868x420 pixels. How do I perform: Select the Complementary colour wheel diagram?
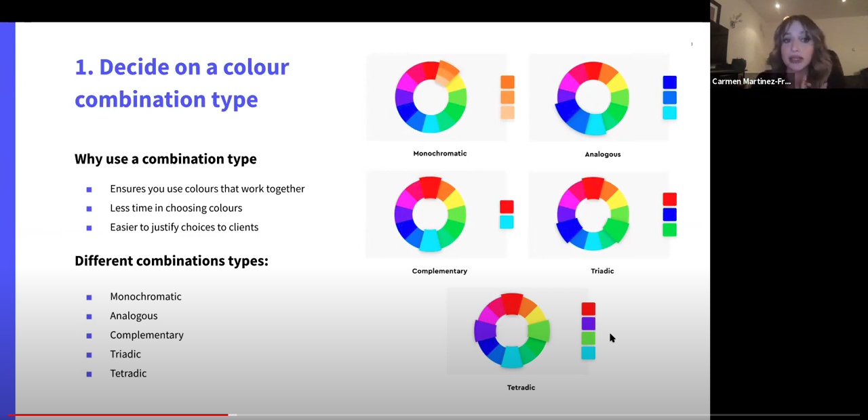click(430, 214)
